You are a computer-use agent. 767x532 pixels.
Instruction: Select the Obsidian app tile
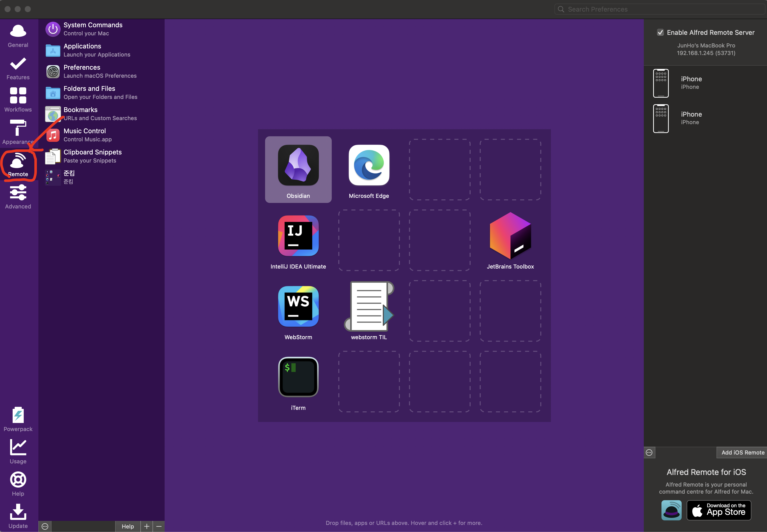point(298,169)
